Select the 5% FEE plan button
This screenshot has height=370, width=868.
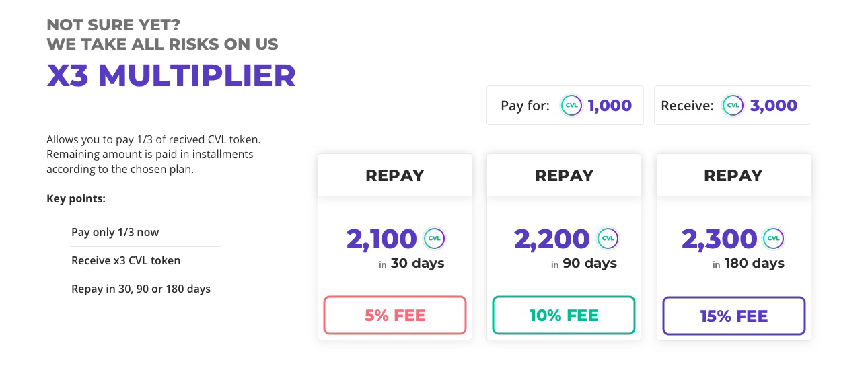395,316
